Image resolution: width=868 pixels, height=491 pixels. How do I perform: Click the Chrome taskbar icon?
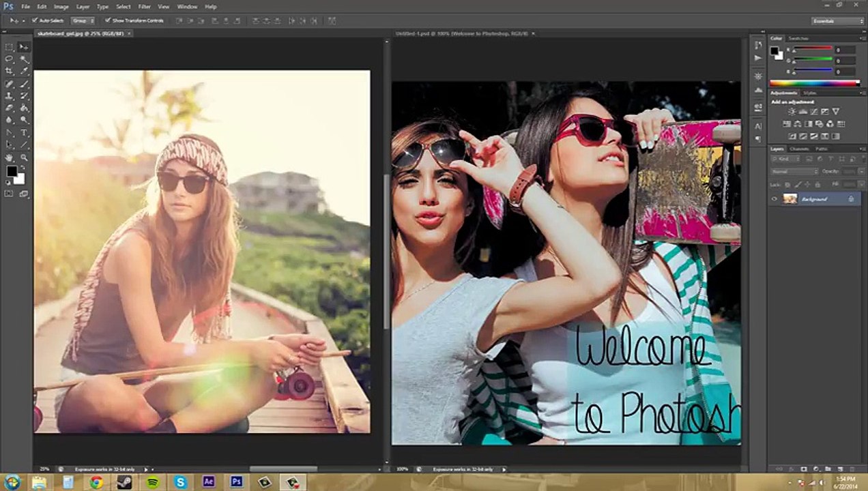96,482
